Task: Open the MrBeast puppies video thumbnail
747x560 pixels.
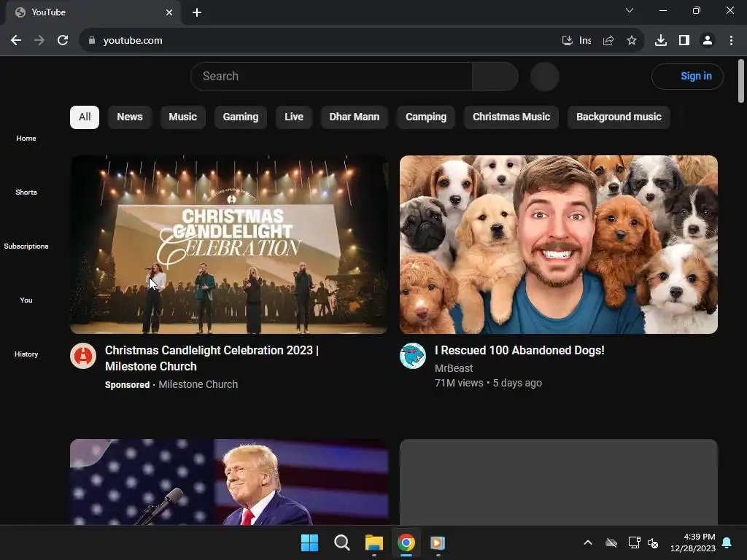Action: (x=558, y=244)
